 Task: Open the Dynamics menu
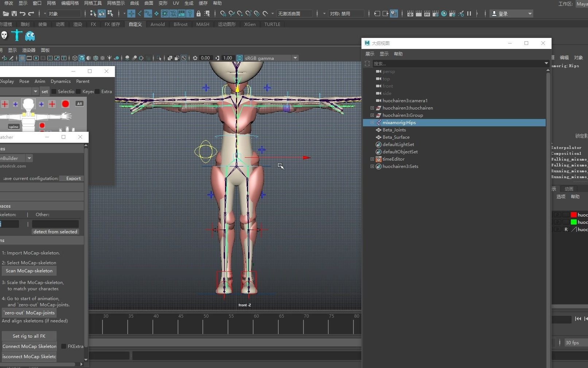(x=61, y=81)
